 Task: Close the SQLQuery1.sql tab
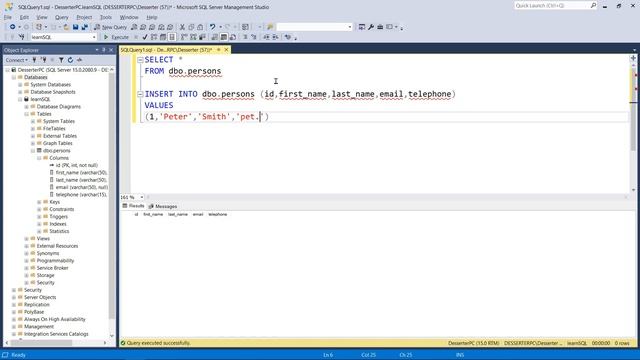[226, 50]
